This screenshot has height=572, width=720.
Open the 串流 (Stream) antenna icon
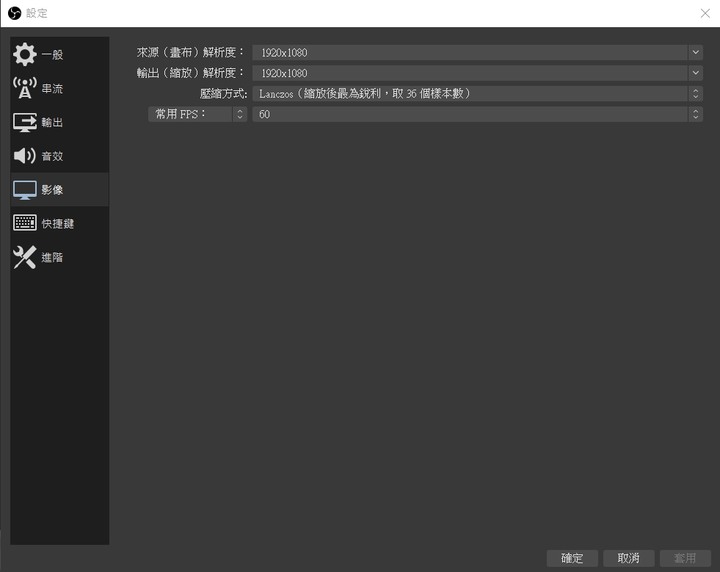click(25, 88)
